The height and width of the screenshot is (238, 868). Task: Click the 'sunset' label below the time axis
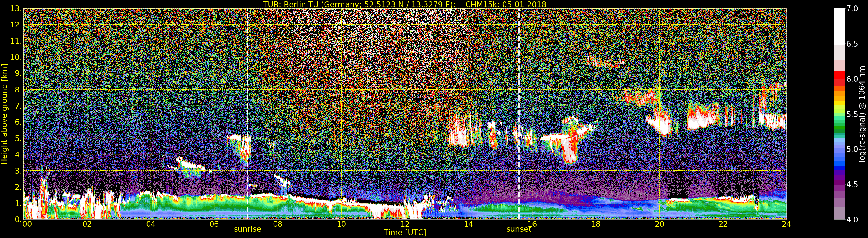[x=519, y=229]
